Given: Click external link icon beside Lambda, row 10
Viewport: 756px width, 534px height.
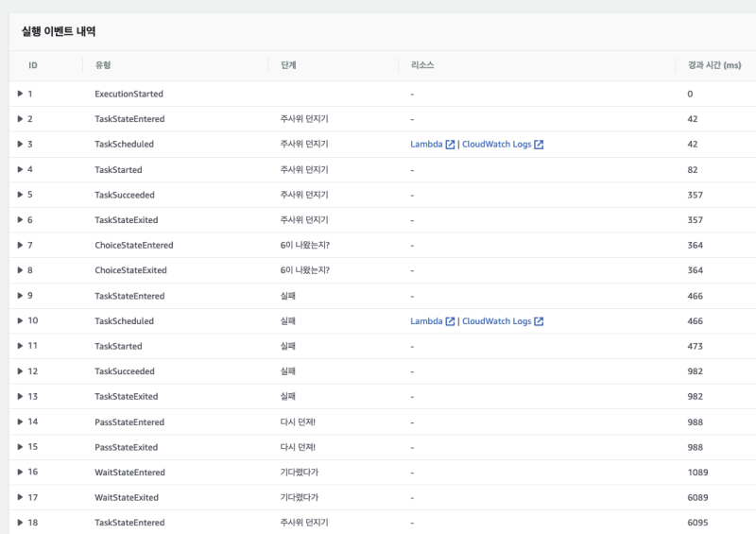Looking at the screenshot, I should tap(451, 321).
